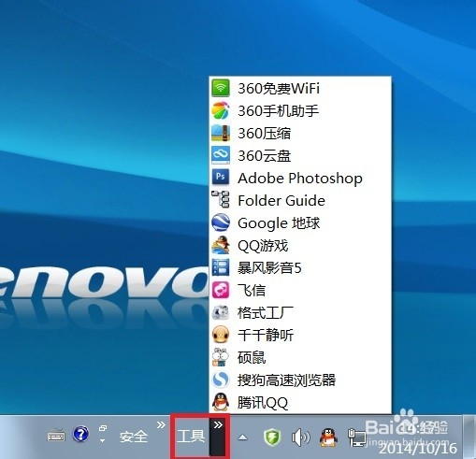Show hidden tray icons arrow

pos(243,437)
